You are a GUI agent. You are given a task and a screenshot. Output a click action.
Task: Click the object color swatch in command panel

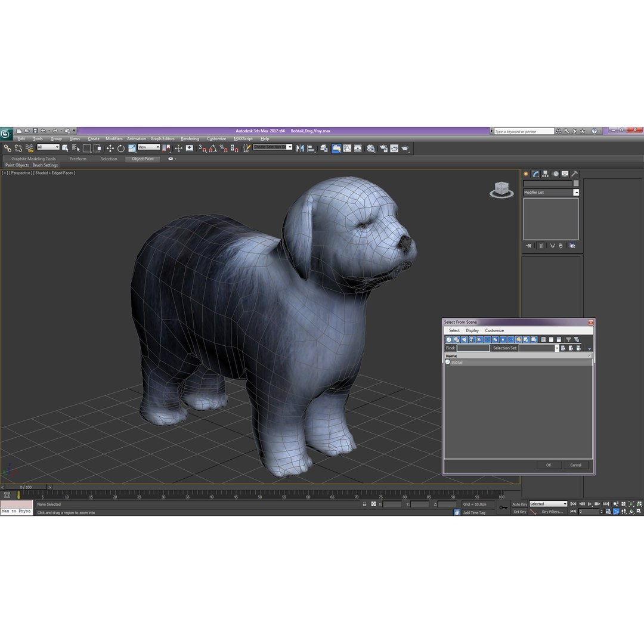pos(576,183)
